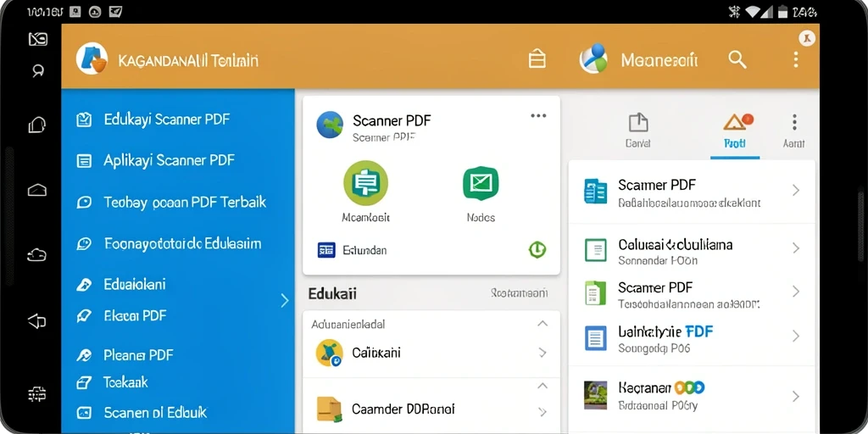Open the header three-dot overflow menu
Viewport: 868px width, 434px height.
point(795,59)
